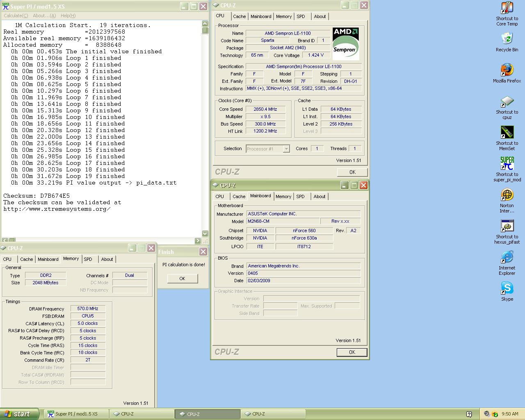This screenshot has height=420, width=525.
Task: Close the Finish dialog
Action: (203, 251)
